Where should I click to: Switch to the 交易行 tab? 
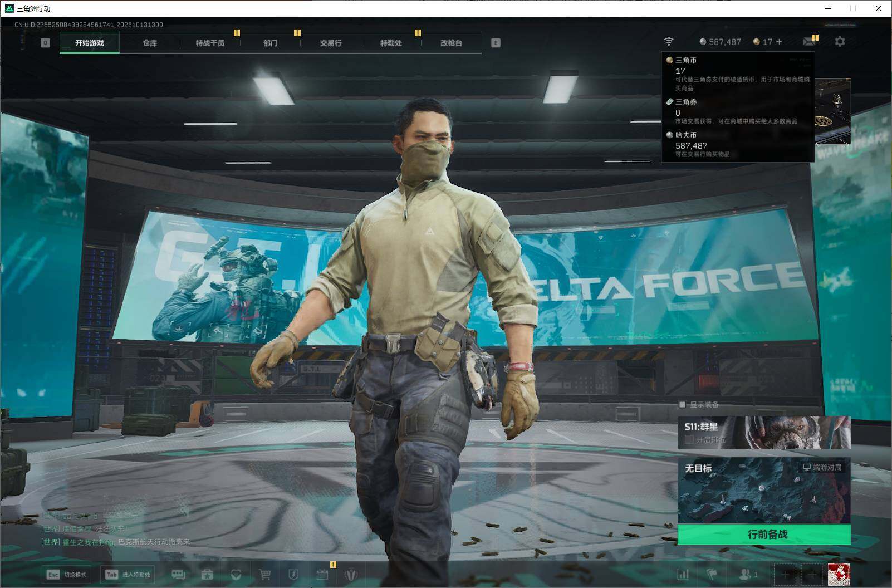click(331, 43)
